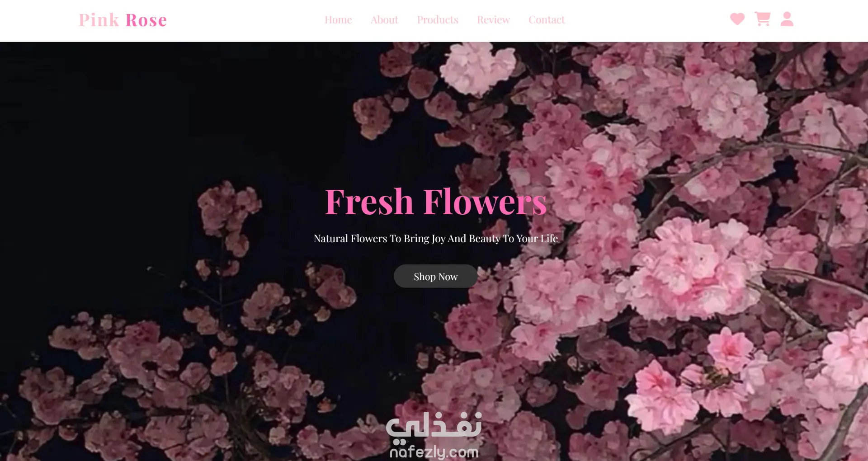Click the word Life ending the tagline

pos(549,239)
